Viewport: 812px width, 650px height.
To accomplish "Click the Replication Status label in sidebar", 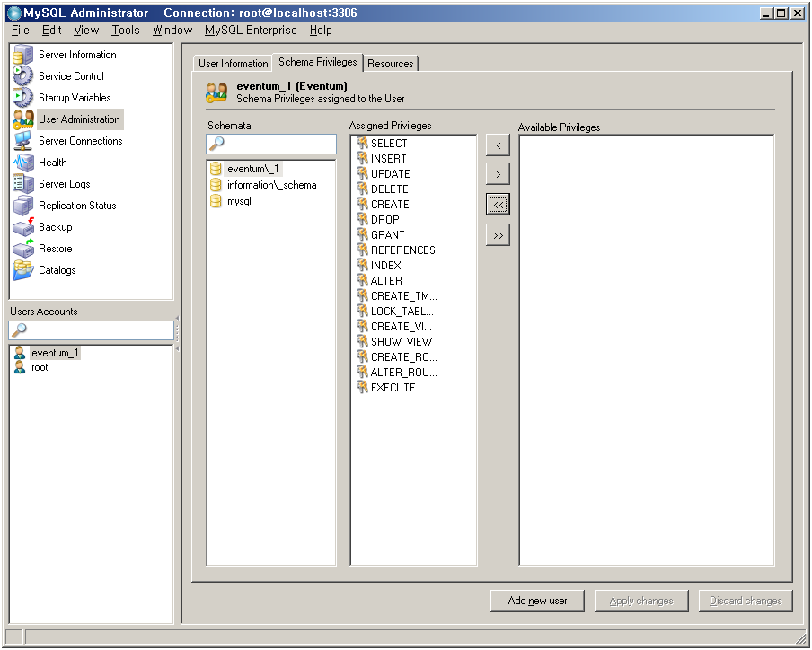I will (x=77, y=206).
